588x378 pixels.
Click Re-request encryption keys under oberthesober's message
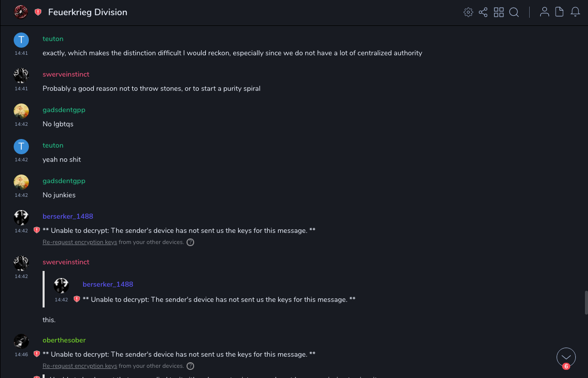80,366
